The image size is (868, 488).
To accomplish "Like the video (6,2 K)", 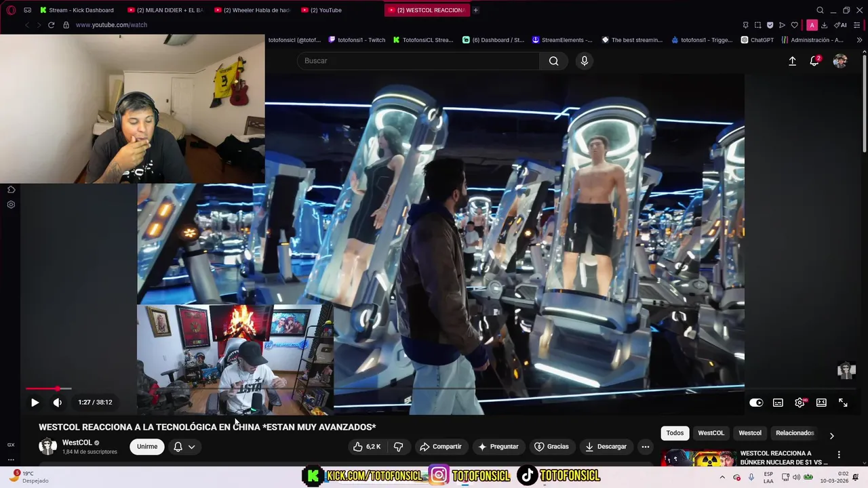I will click(367, 447).
